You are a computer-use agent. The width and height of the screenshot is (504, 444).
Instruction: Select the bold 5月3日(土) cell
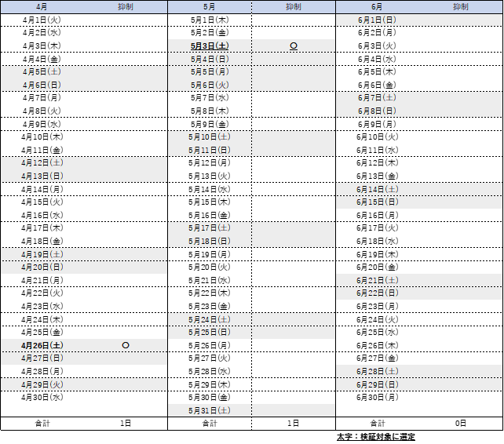pyautogui.click(x=210, y=46)
